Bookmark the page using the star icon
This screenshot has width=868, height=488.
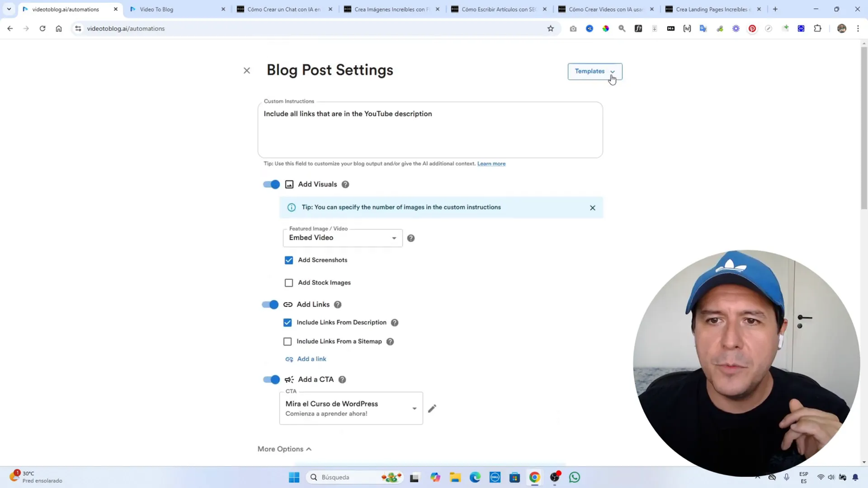pos(550,28)
